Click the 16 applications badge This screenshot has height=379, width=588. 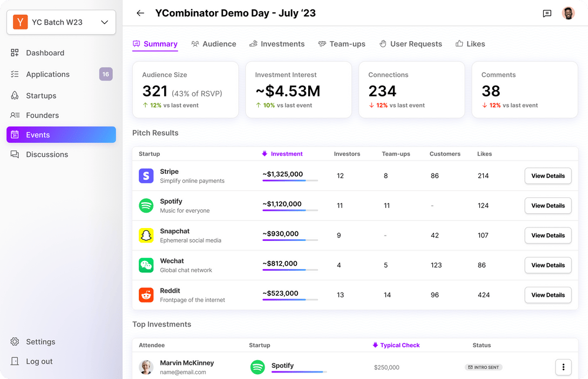click(106, 74)
